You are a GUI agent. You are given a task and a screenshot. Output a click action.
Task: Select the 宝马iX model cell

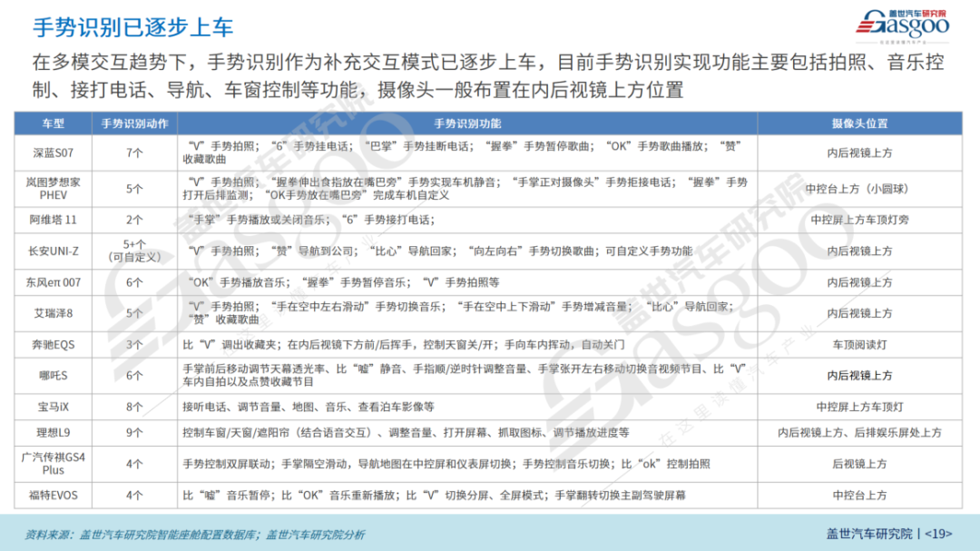tap(54, 408)
